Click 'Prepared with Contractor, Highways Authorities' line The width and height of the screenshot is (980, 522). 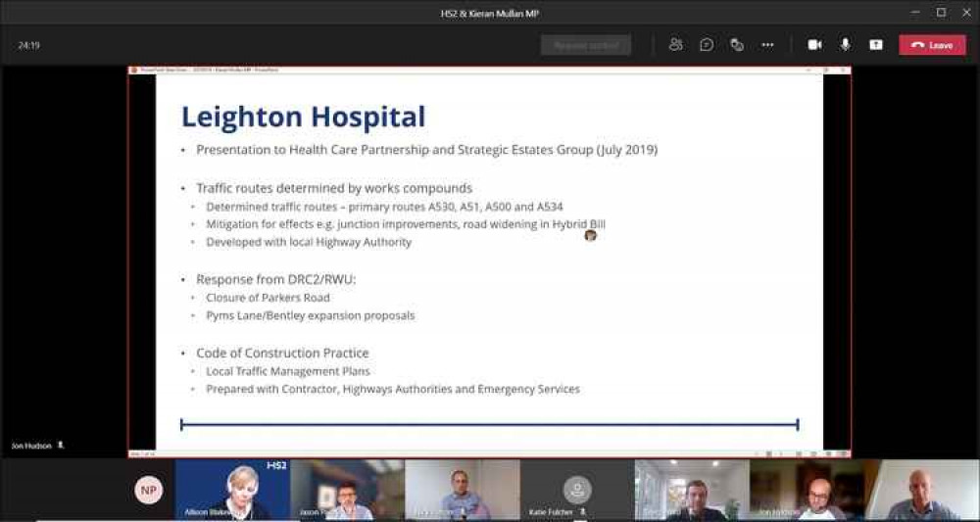[393, 390]
